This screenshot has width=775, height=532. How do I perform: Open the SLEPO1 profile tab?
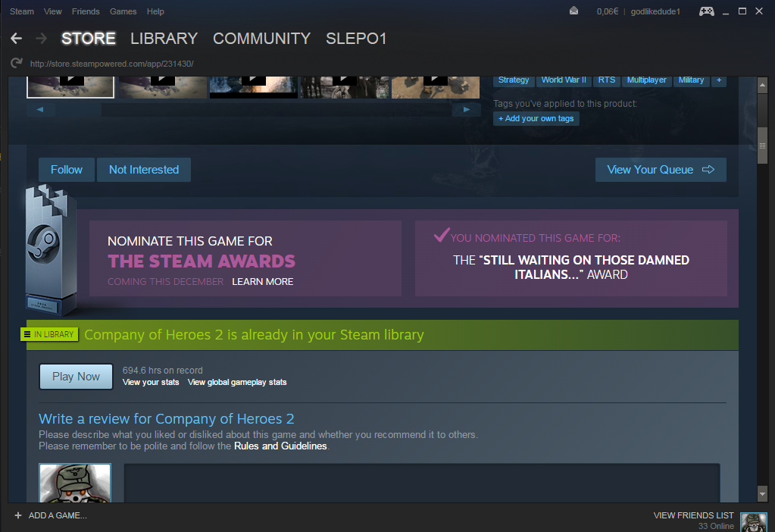(356, 39)
